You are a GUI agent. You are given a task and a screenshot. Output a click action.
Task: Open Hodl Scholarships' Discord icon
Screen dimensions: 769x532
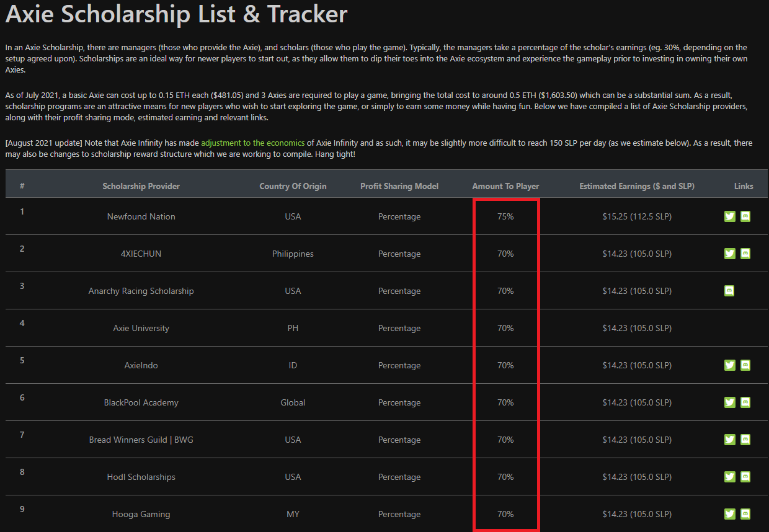tap(745, 477)
